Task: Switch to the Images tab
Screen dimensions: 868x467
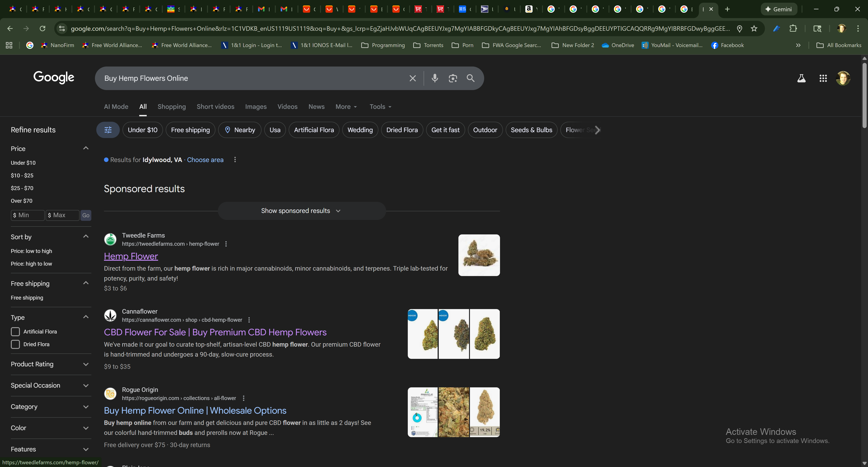Action: click(x=256, y=107)
